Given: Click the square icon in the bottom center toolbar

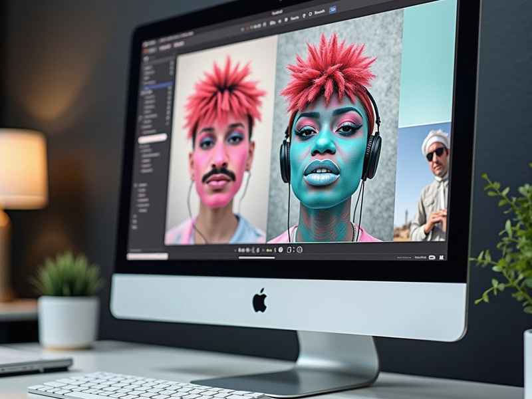Looking at the screenshot, I should pos(289,250).
